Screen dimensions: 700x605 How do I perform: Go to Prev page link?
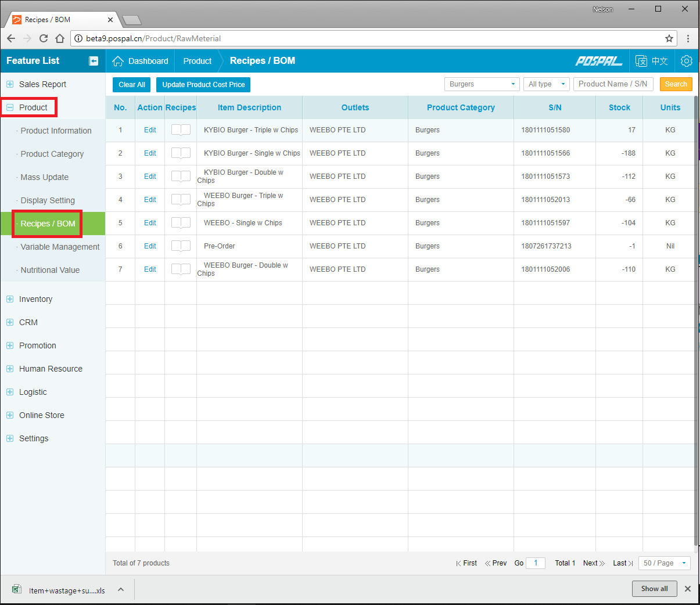[x=496, y=563]
